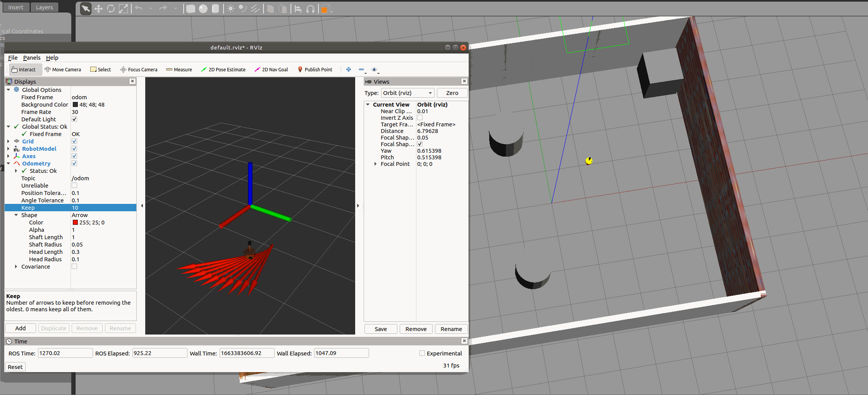868x395 pixels.
Task: Add a point light in Gazebo
Action: (230, 9)
